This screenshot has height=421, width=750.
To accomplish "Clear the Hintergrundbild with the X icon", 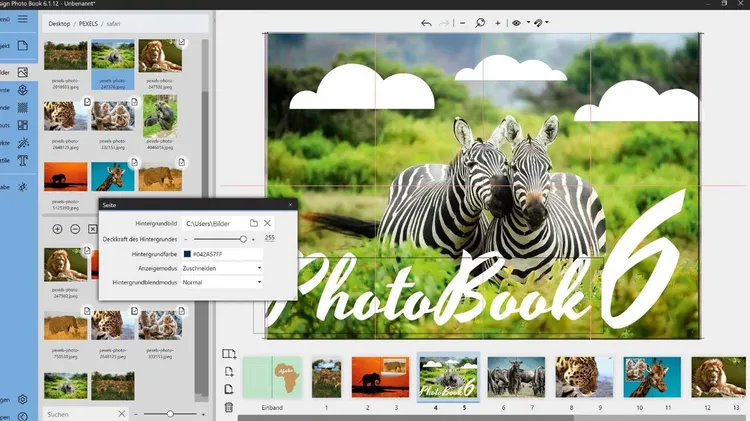I will [x=267, y=223].
